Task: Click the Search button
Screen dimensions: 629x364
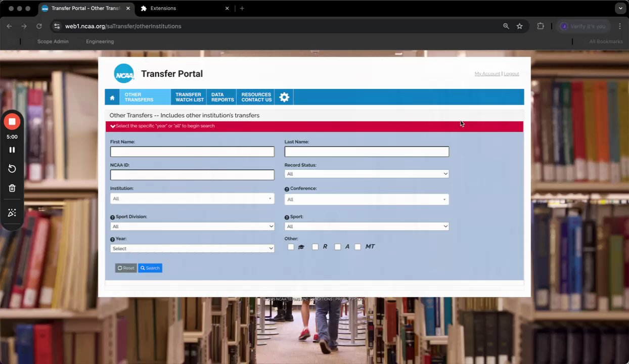Action: point(150,268)
